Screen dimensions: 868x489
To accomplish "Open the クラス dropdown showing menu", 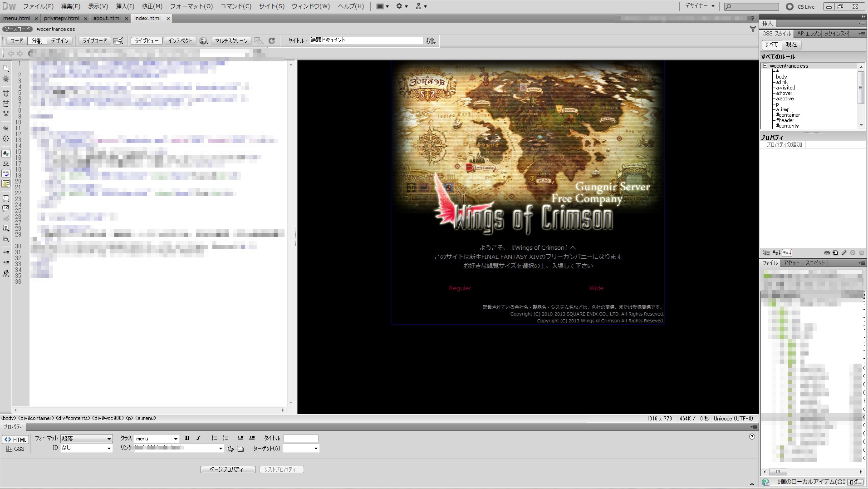I will [157, 439].
